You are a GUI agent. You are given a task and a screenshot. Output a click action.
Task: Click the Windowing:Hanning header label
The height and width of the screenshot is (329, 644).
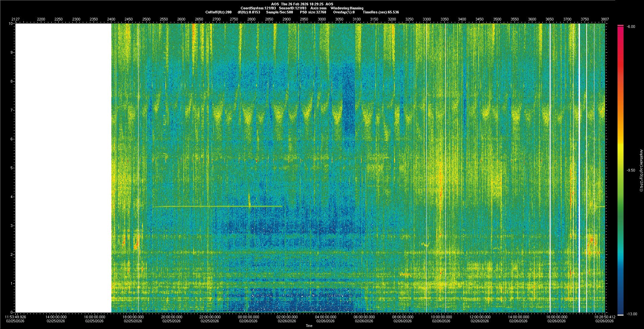(x=346, y=8)
